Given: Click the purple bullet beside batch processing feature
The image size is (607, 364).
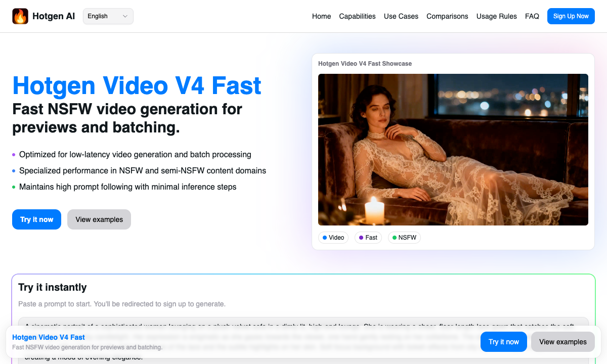Looking at the screenshot, I should coord(13,155).
